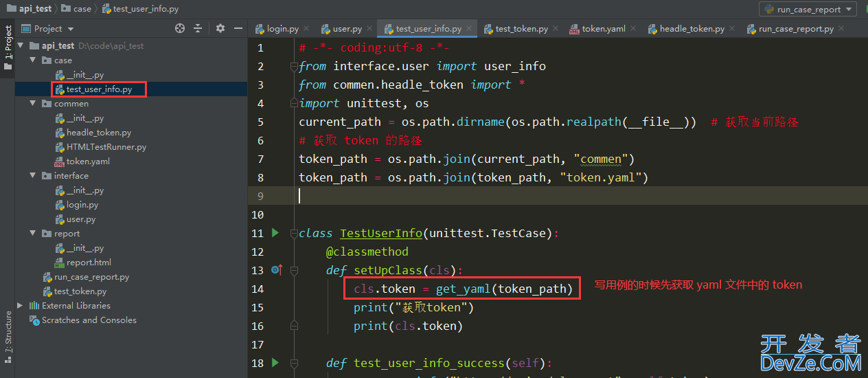Screen dimensions: 868x378
Task: Collapse the report folder
Action: click(32, 234)
